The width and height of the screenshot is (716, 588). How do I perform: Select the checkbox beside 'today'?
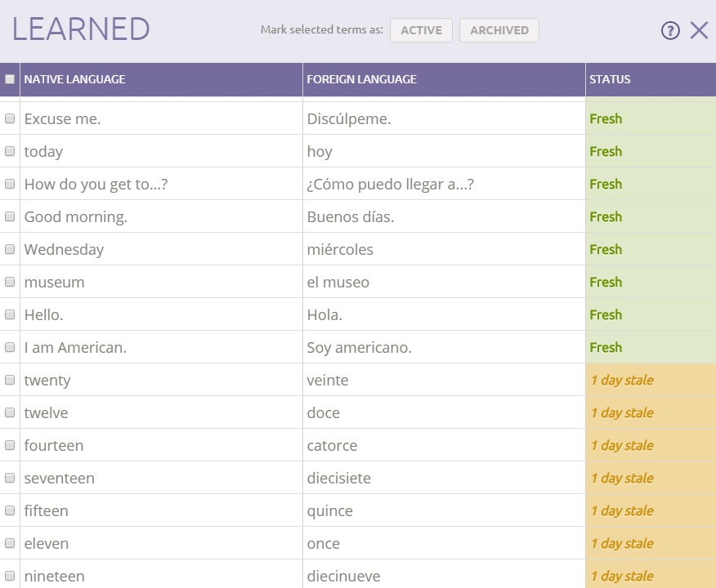tap(10, 151)
